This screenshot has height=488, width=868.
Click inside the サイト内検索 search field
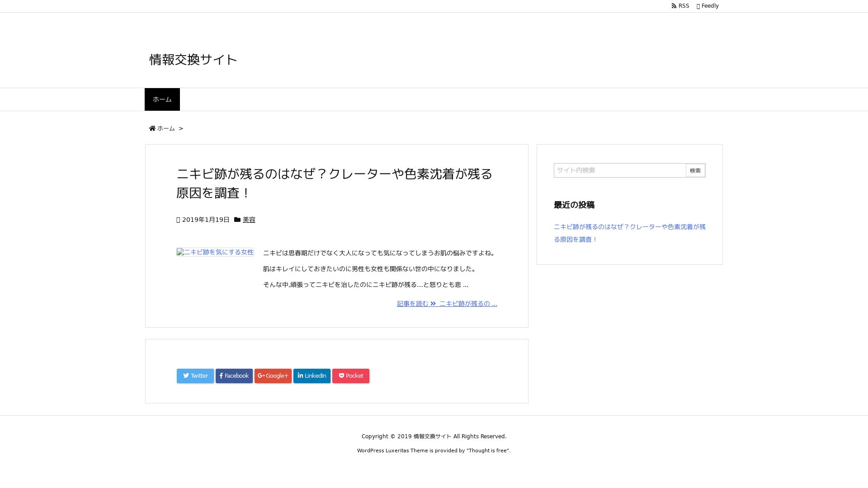619,170
